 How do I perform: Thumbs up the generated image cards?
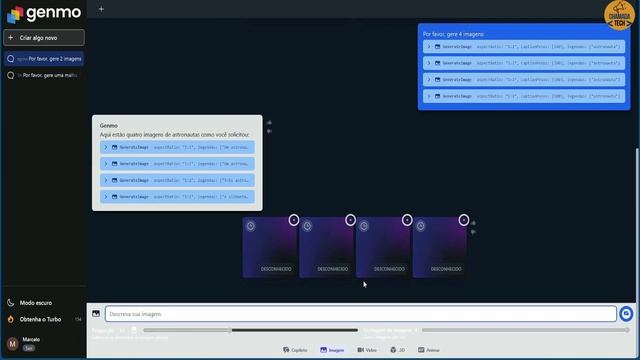(x=473, y=223)
